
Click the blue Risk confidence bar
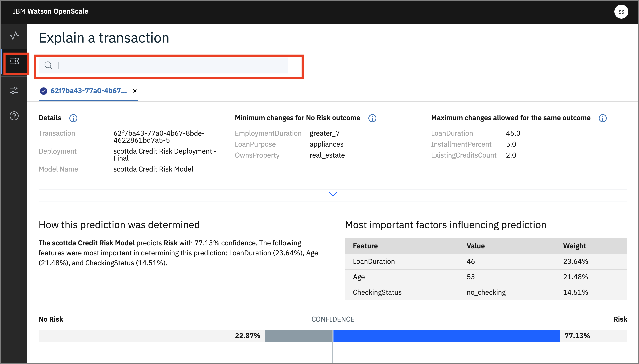[x=446, y=336]
